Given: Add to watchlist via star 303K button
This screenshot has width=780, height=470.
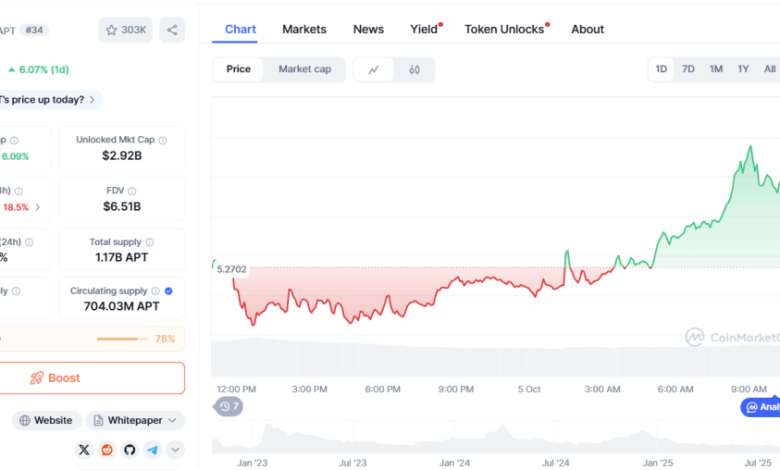Looking at the screenshot, I should [126, 30].
